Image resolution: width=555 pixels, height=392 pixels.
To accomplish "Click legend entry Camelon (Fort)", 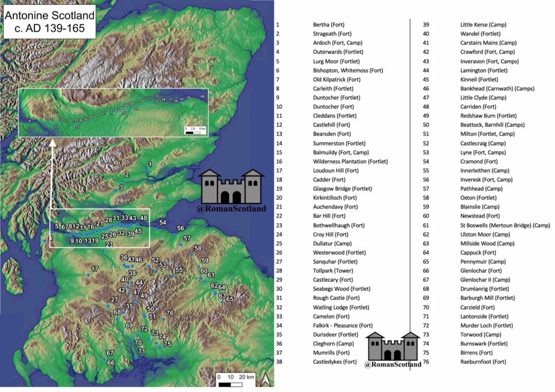I will (x=331, y=316).
